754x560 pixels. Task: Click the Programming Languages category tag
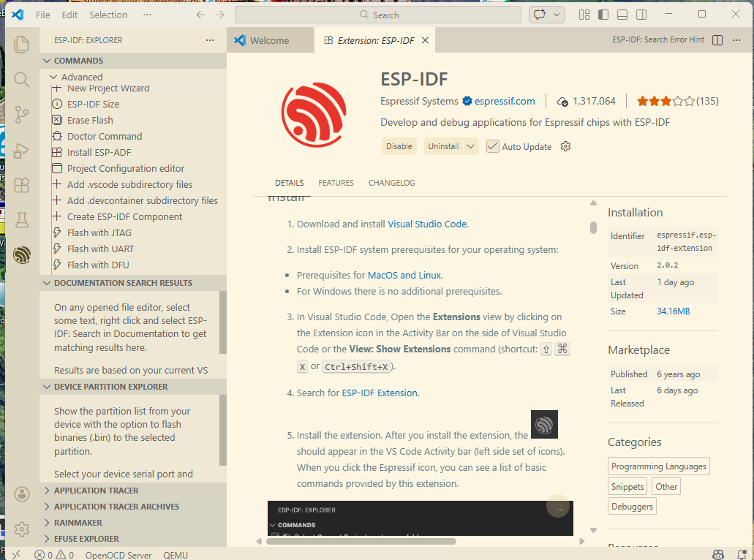[658, 466]
